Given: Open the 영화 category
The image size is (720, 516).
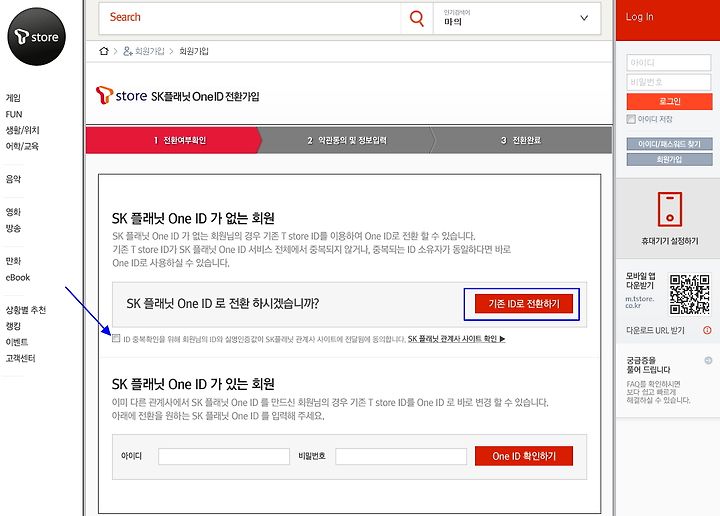Looking at the screenshot, I should click(13, 212).
